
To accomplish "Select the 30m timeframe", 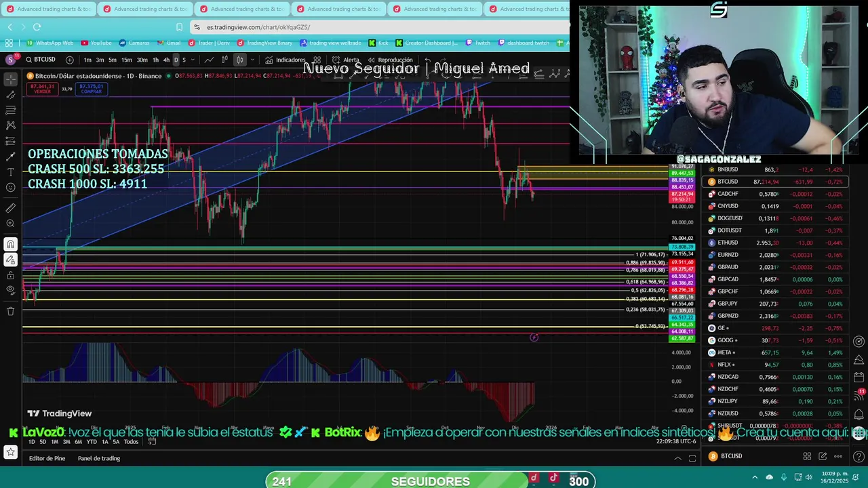I will click(x=142, y=60).
